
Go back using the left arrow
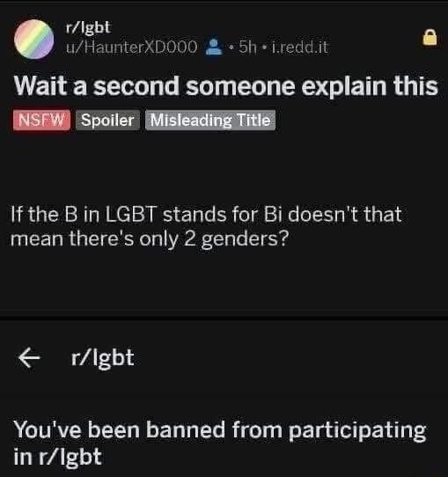[x=29, y=357]
